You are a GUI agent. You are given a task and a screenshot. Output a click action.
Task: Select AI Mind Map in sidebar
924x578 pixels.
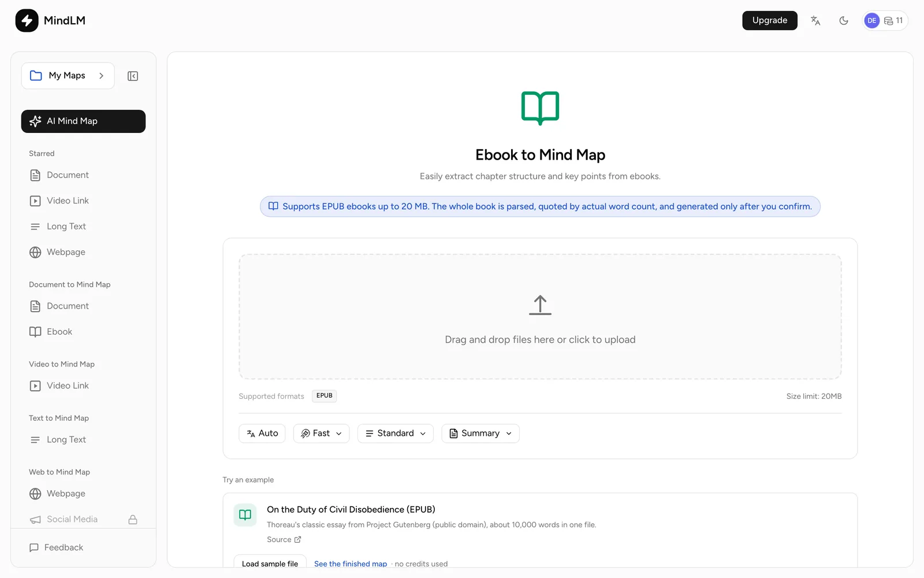point(83,121)
